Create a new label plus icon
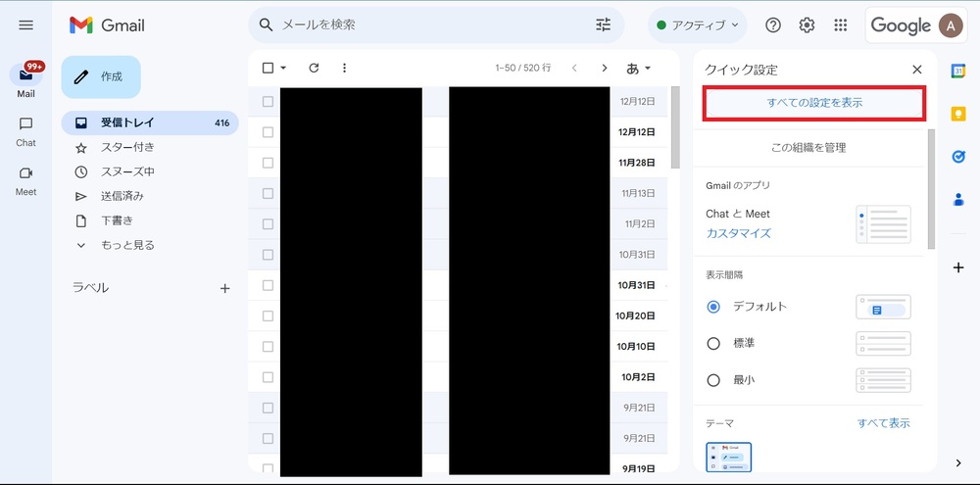The image size is (980, 485). [225, 288]
